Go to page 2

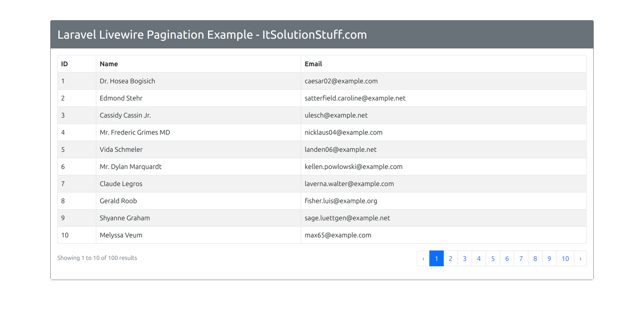coord(450,259)
